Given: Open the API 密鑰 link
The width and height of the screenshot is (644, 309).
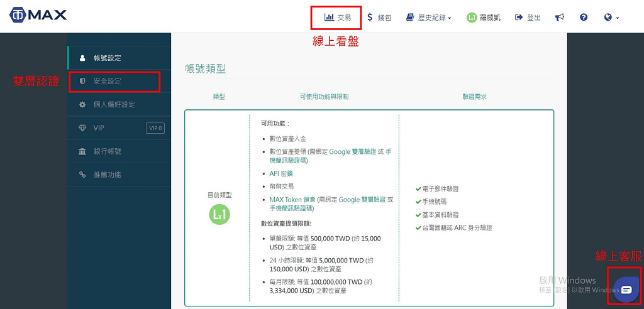Looking at the screenshot, I should (x=281, y=173).
